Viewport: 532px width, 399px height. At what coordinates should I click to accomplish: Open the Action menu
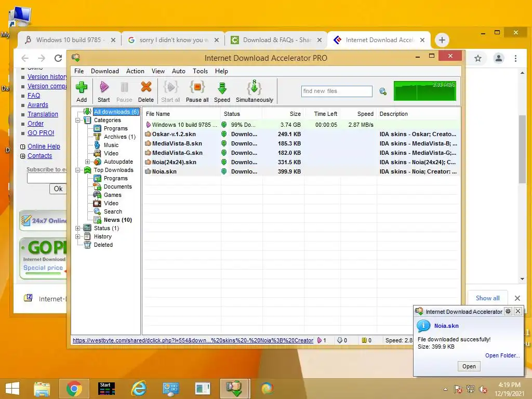(135, 71)
